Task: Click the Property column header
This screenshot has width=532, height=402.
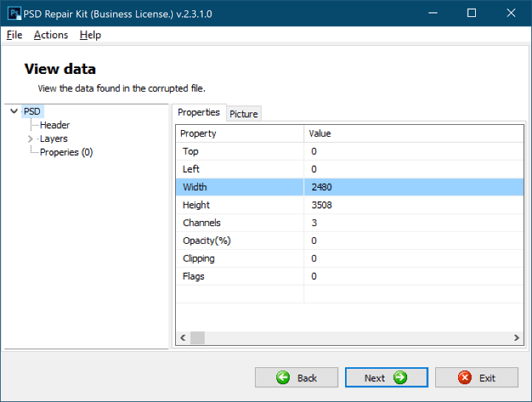Action: tap(240, 134)
